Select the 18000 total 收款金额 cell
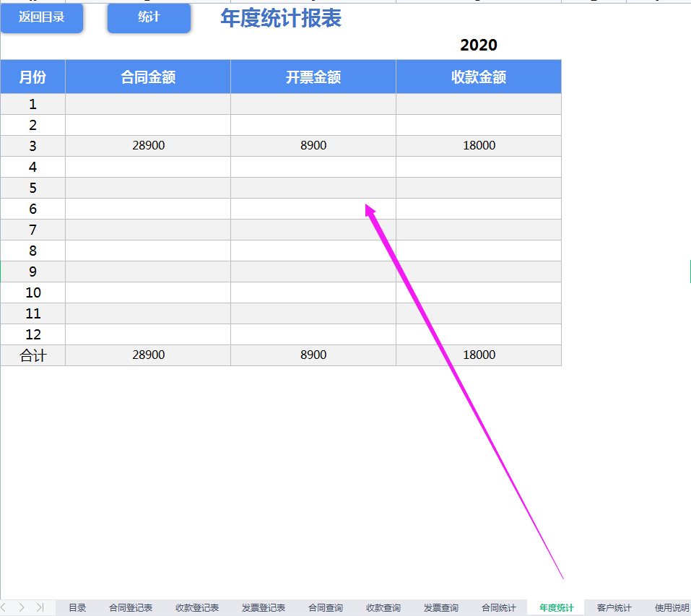 click(478, 355)
